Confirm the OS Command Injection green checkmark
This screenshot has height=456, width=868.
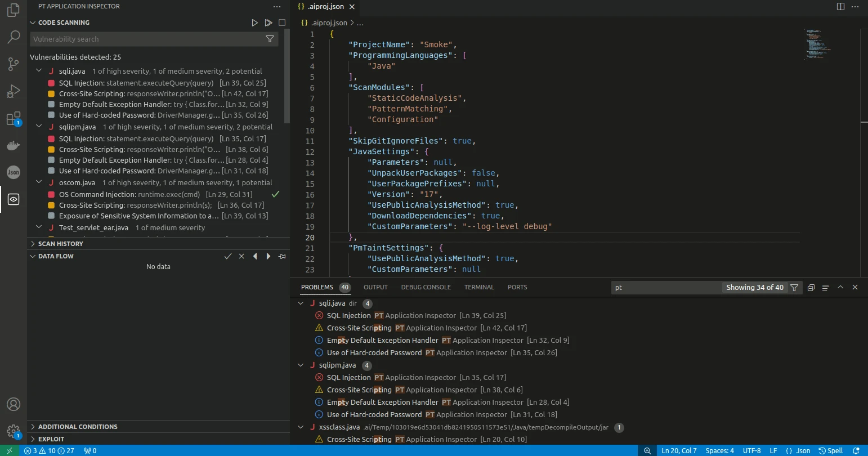(275, 194)
